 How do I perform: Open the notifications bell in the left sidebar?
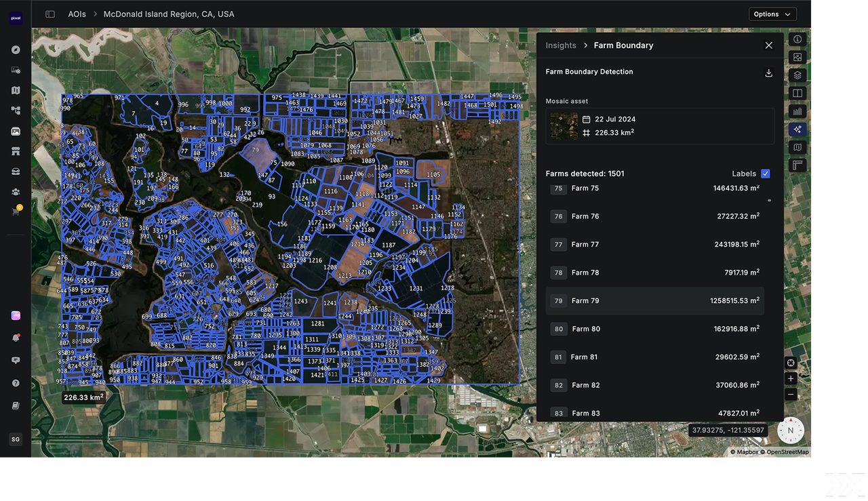[x=16, y=338]
